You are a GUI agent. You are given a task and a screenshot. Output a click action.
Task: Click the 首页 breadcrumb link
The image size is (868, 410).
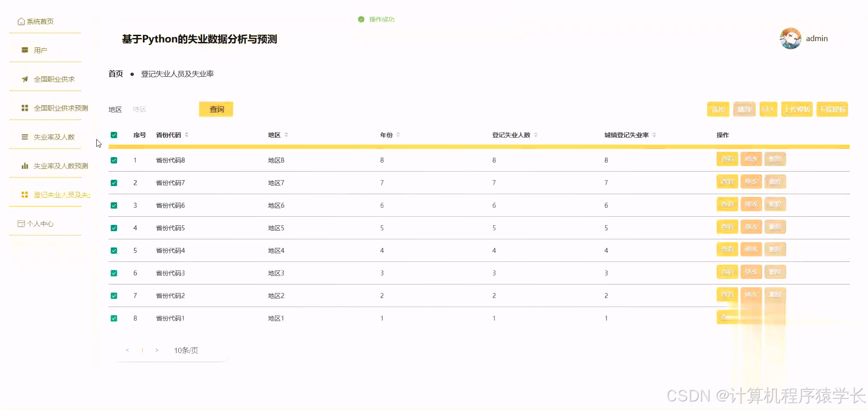point(115,73)
